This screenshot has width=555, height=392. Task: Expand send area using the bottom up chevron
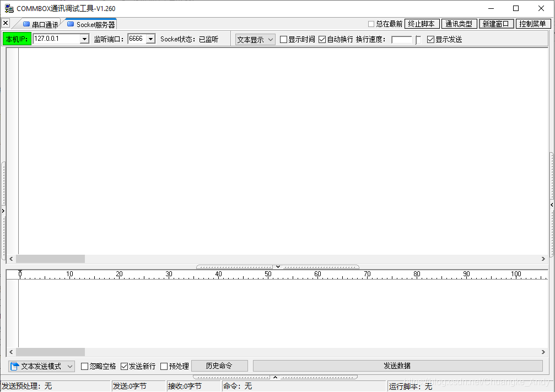275,377
